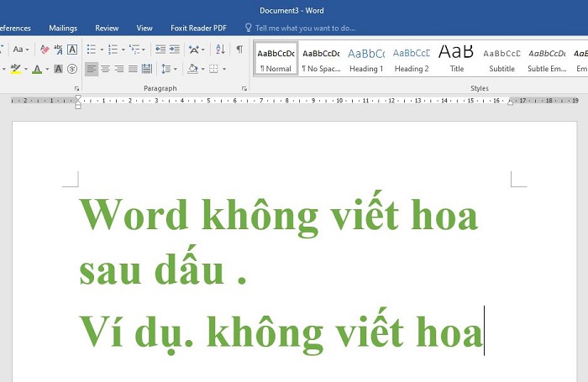Click the Borders grid icon
588x382 pixels.
coord(213,69)
